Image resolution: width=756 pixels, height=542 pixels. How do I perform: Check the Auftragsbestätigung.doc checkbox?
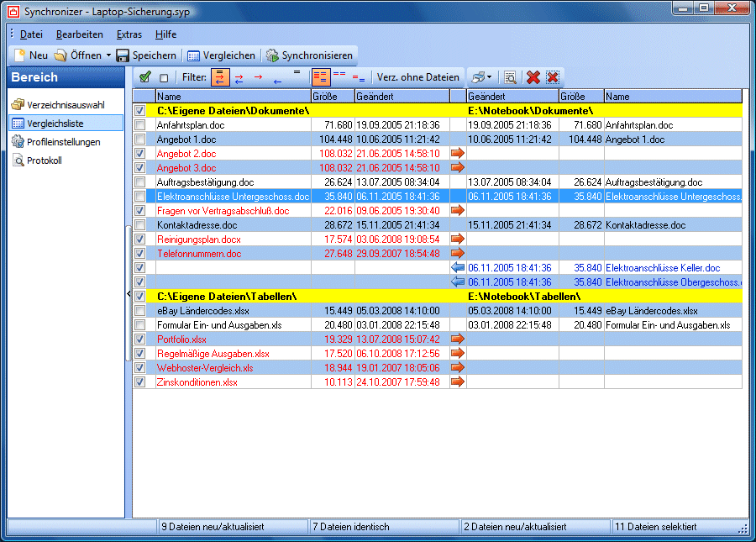(x=139, y=182)
